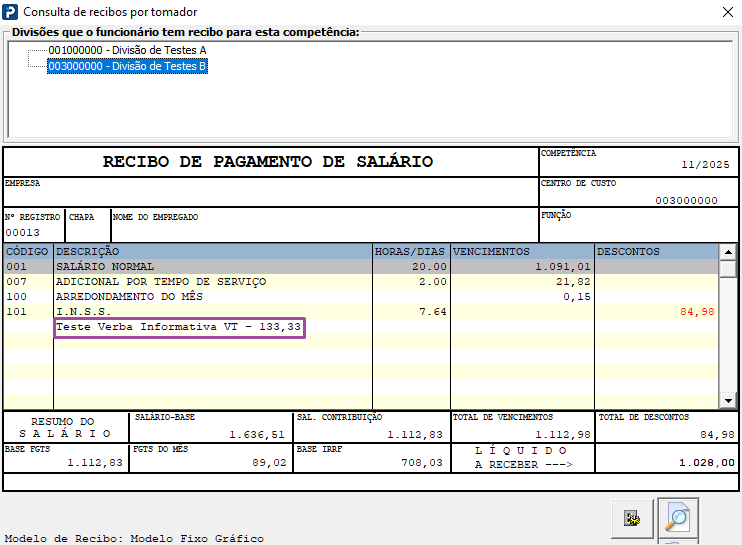
Task: Select the ARREDONDAMENTO DO MÊS row
Action: (361, 297)
